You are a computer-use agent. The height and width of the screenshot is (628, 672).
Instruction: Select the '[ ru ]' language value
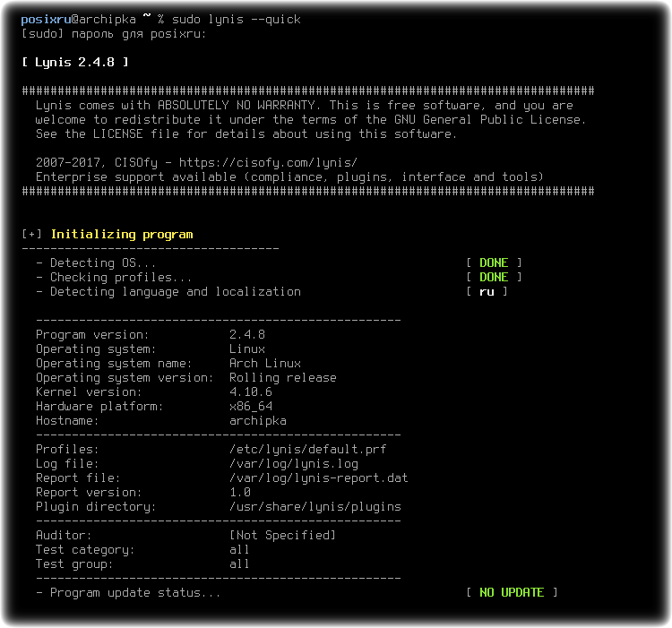tap(487, 292)
